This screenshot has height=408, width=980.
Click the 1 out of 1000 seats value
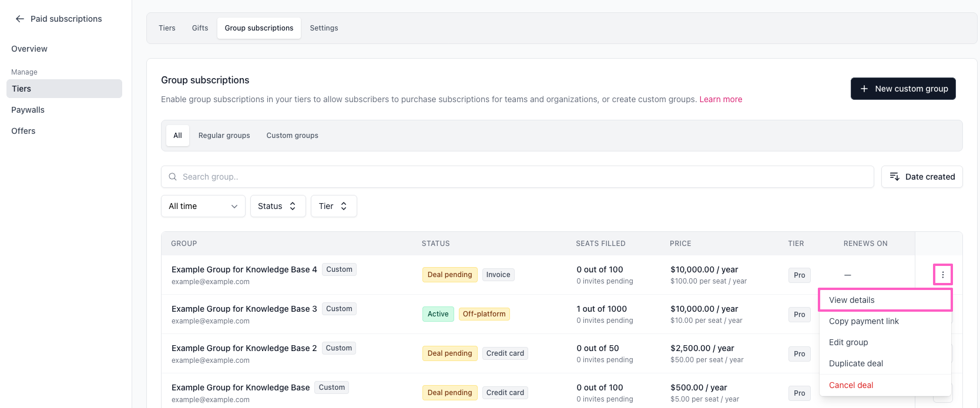pos(602,309)
